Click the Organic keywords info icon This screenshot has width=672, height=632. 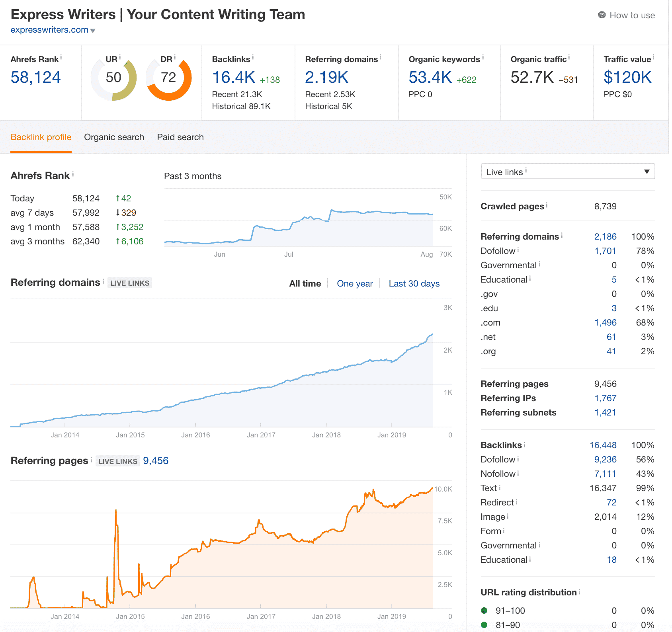click(x=483, y=57)
